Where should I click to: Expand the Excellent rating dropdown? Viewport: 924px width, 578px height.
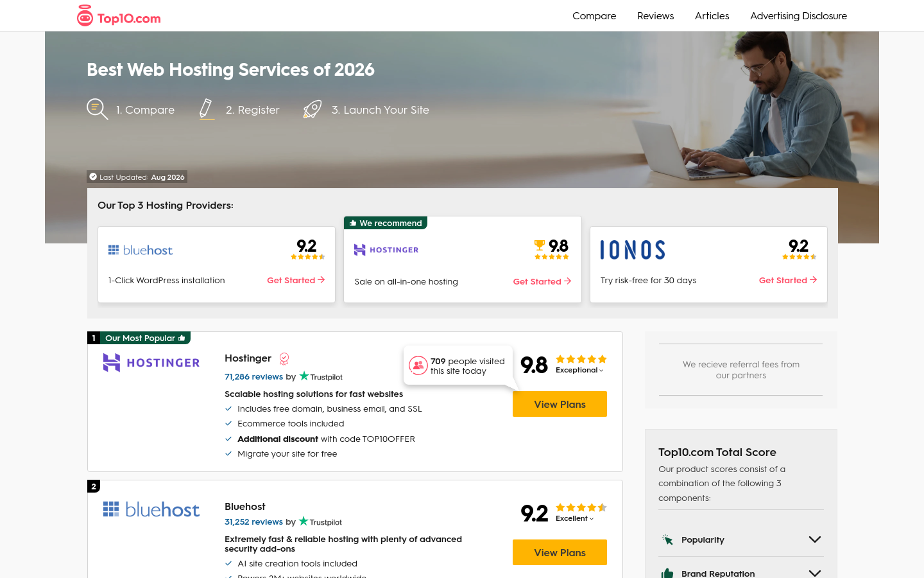click(x=575, y=518)
